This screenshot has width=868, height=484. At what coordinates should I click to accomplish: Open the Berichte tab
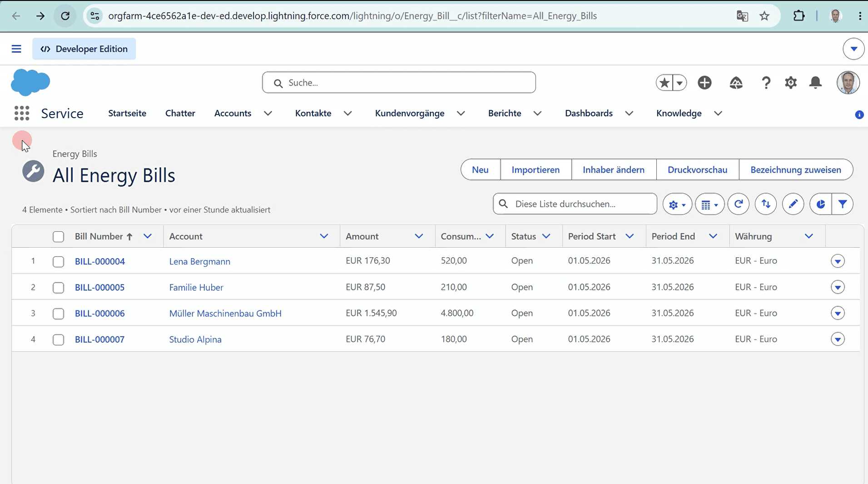pyautogui.click(x=505, y=113)
